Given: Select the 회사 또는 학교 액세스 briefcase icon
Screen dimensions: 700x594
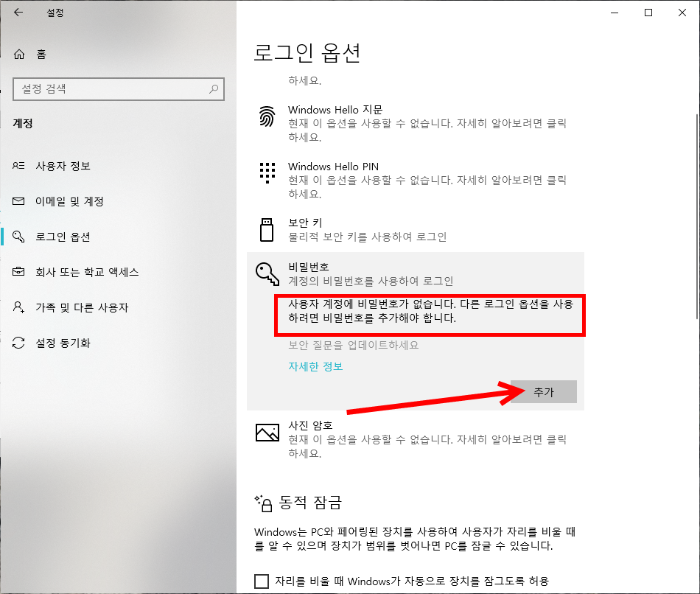Looking at the screenshot, I should point(18,272).
